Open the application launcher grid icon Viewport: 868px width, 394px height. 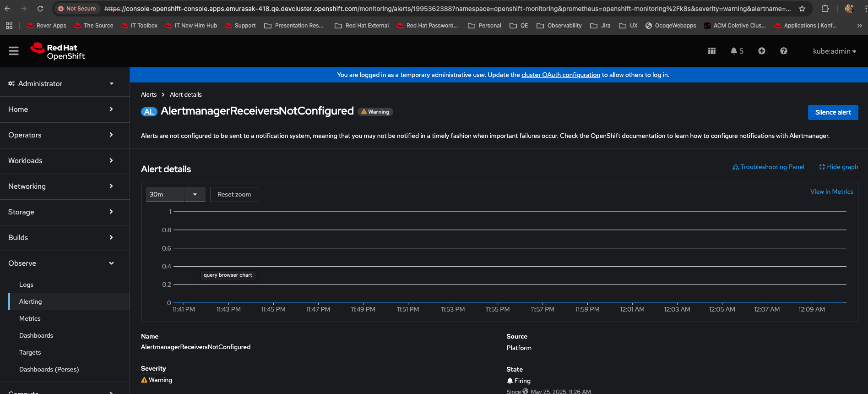tap(711, 51)
